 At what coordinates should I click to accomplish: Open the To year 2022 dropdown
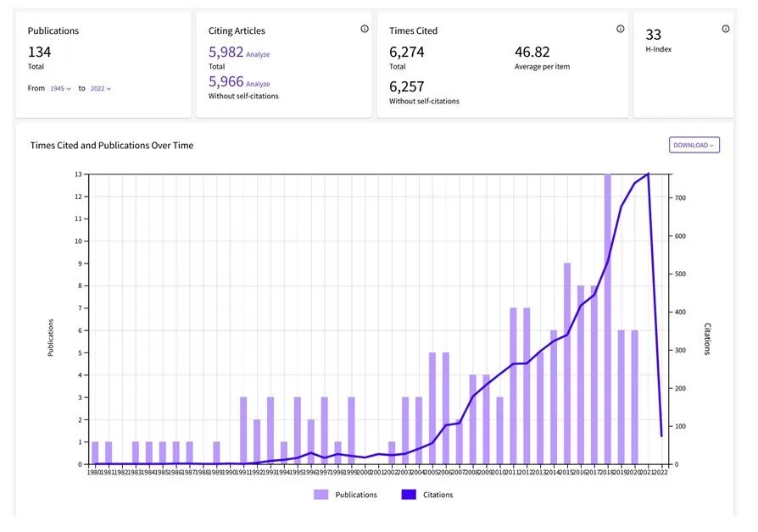pyautogui.click(x=101, y=88)
